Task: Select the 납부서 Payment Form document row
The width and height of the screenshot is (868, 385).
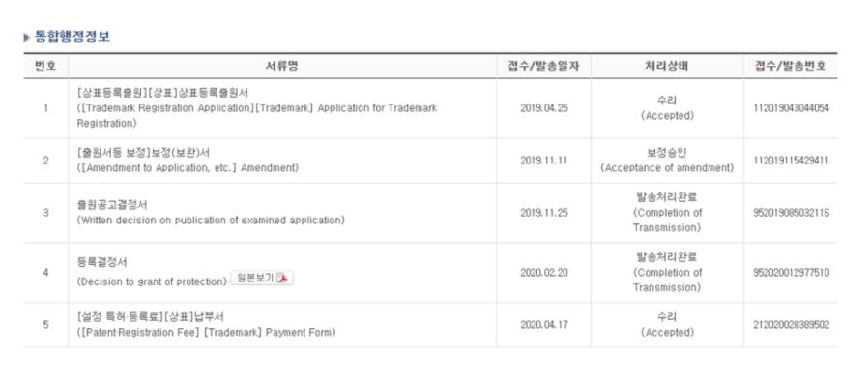Action: click(282, 325)
